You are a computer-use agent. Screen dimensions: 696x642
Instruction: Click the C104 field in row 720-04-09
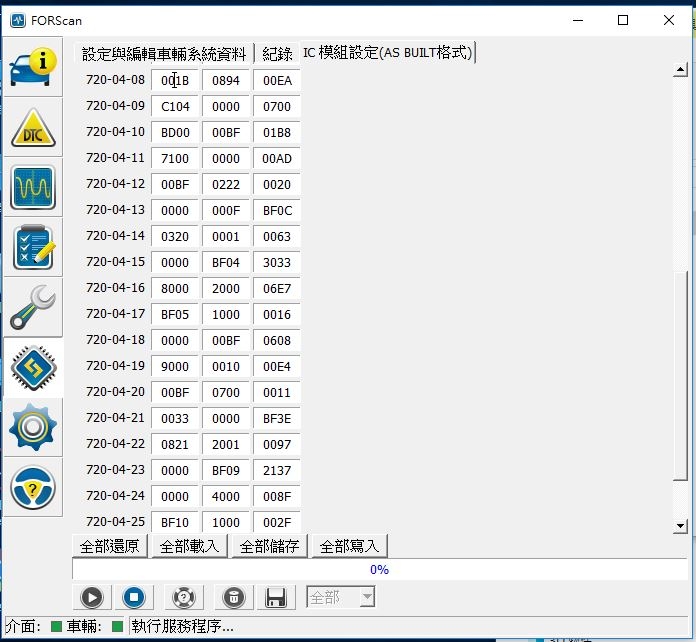175,107
